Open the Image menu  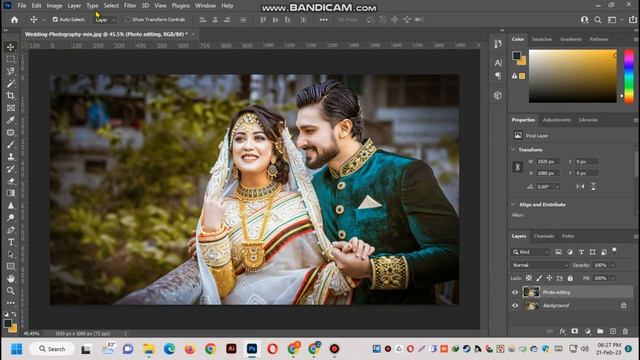54,6
